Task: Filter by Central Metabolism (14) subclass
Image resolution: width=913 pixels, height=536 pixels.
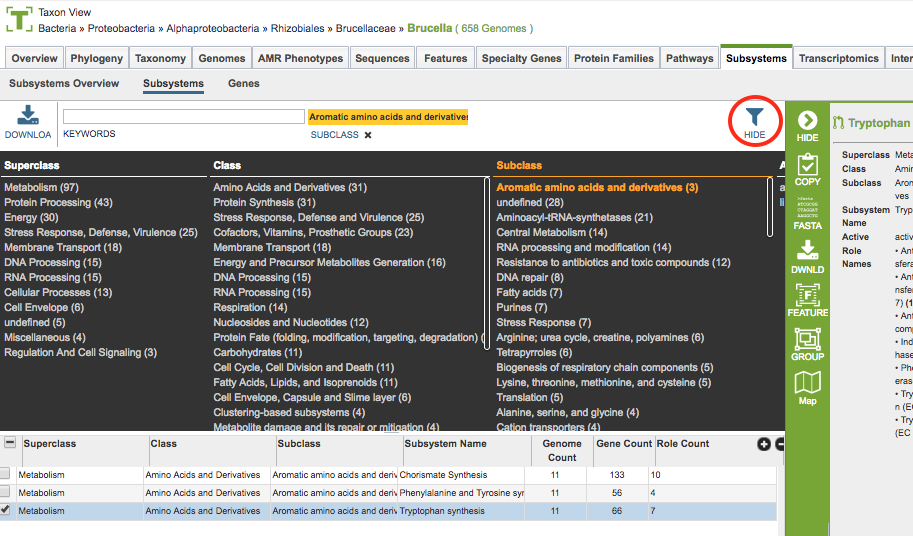Action: [x=551, y=233]
